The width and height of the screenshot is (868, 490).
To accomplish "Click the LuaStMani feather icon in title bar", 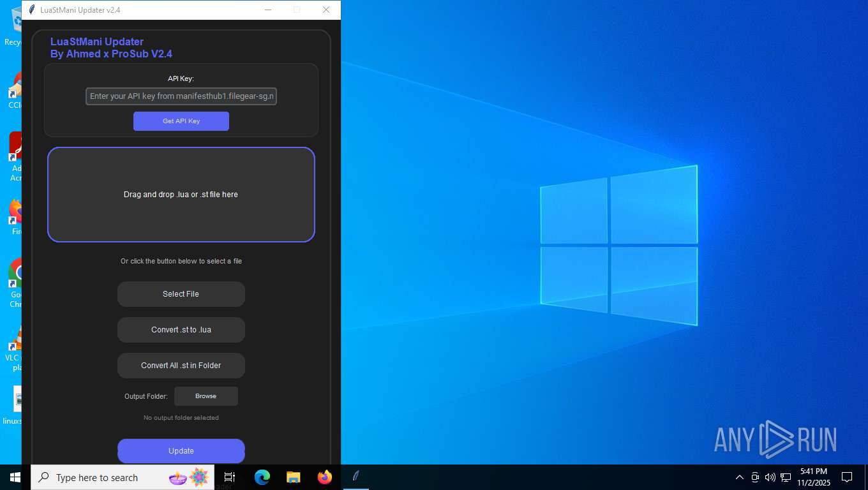I will 31,10.
